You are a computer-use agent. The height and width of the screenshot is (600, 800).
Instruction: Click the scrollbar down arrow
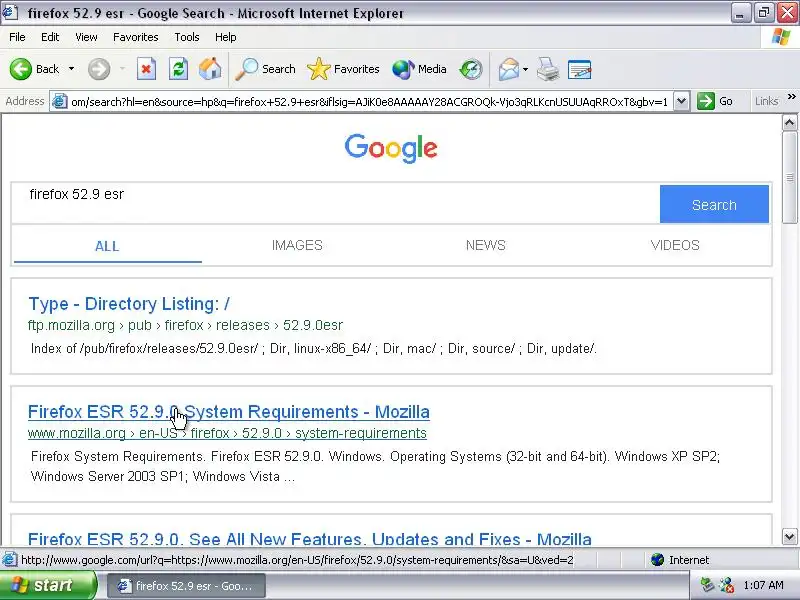pos(789,536)
